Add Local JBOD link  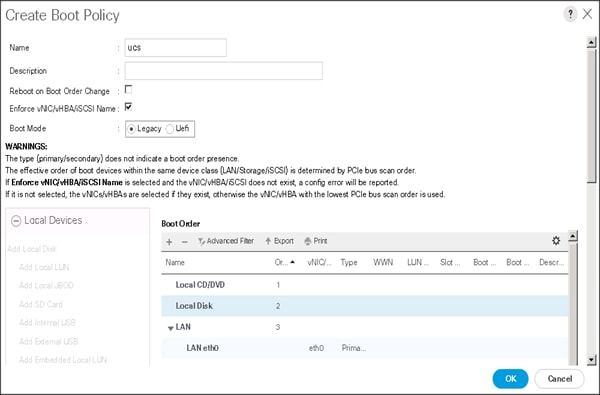46,286
